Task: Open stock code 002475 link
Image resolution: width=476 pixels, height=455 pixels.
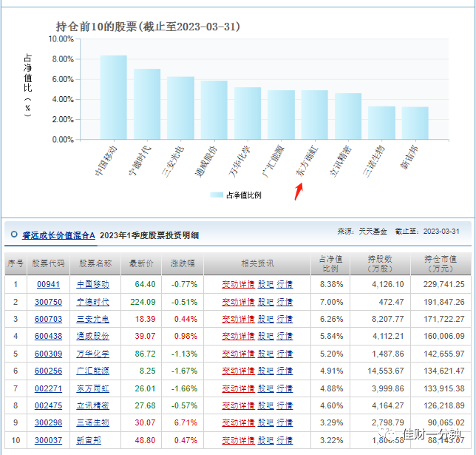Action: click(x=48, y=405)
